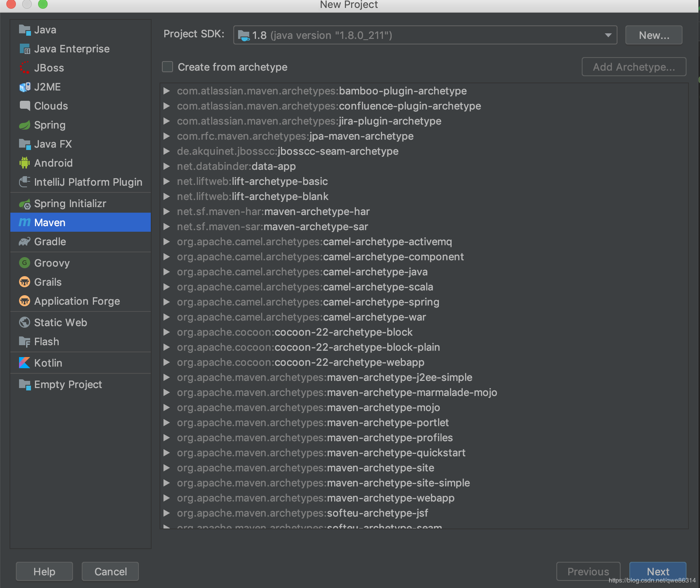This screenshot has width=700, height=588.
Task: Select Kotlin project type label
Action: pyautogui.click(x=48, y=363)
